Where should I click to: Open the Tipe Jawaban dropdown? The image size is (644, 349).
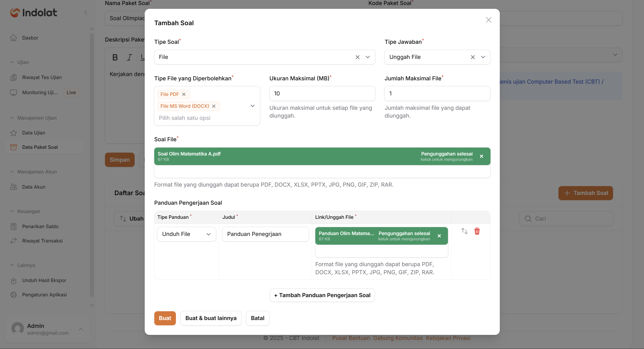pos(483,57)
